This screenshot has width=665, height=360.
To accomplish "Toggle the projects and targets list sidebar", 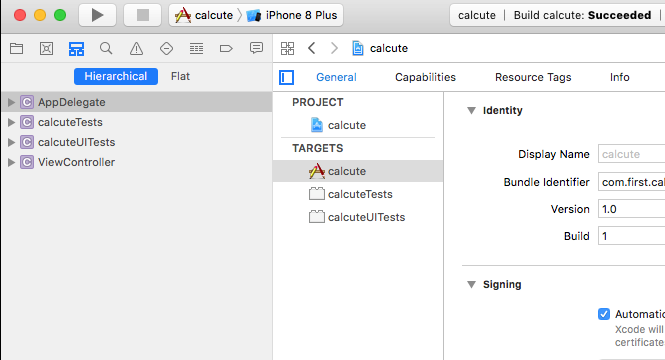I will [x=286, y=77].
